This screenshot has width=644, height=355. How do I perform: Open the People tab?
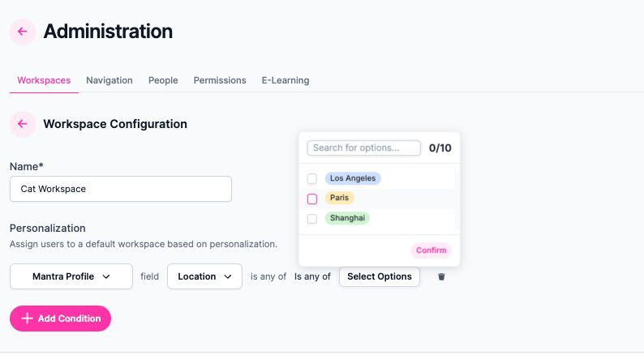tap(163, 80)
